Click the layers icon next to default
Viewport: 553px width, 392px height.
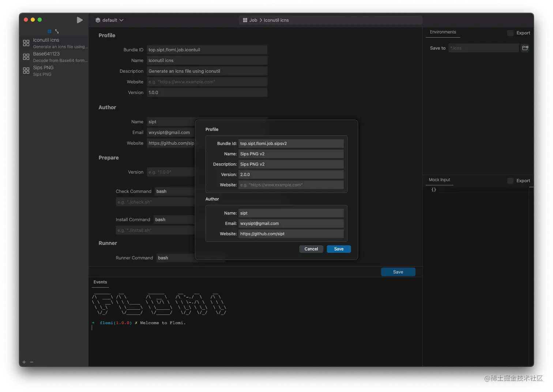pos(98,20)
